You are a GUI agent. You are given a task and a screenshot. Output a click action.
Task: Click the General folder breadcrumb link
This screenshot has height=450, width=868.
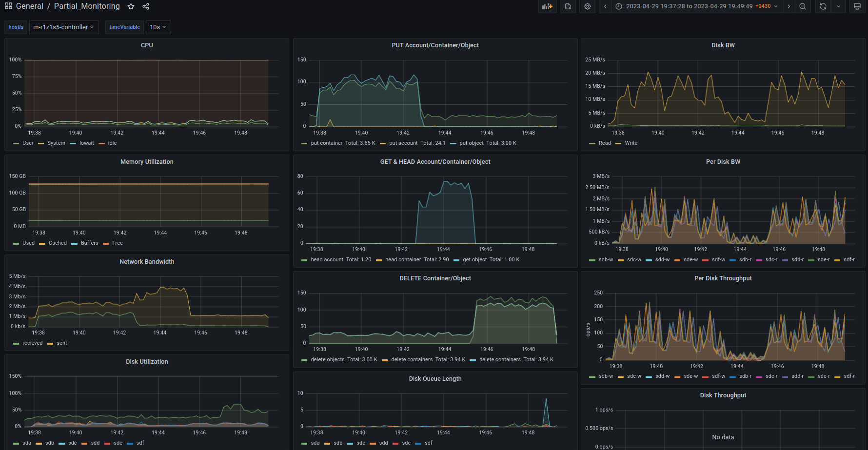click(29, 6)
